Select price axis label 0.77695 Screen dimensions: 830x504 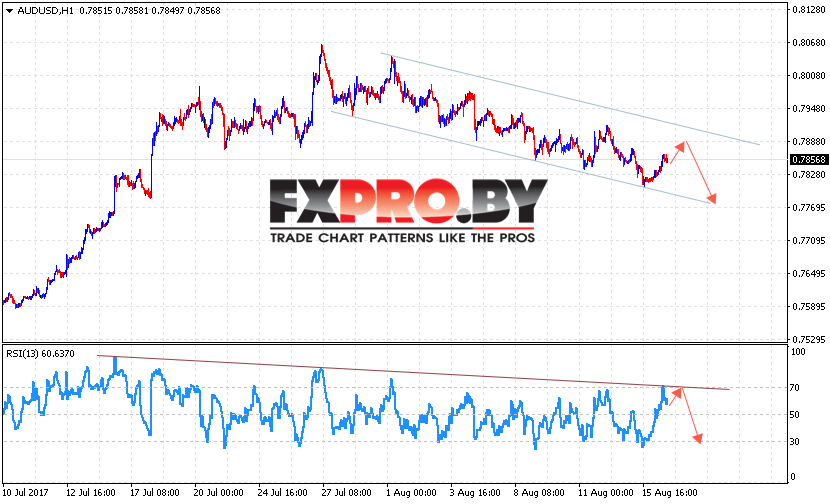click(809, 208)
